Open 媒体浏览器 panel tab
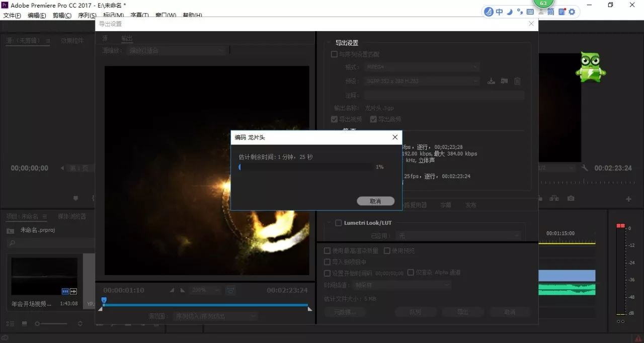Screen dimensions: 644x343 tap(72, 216)
